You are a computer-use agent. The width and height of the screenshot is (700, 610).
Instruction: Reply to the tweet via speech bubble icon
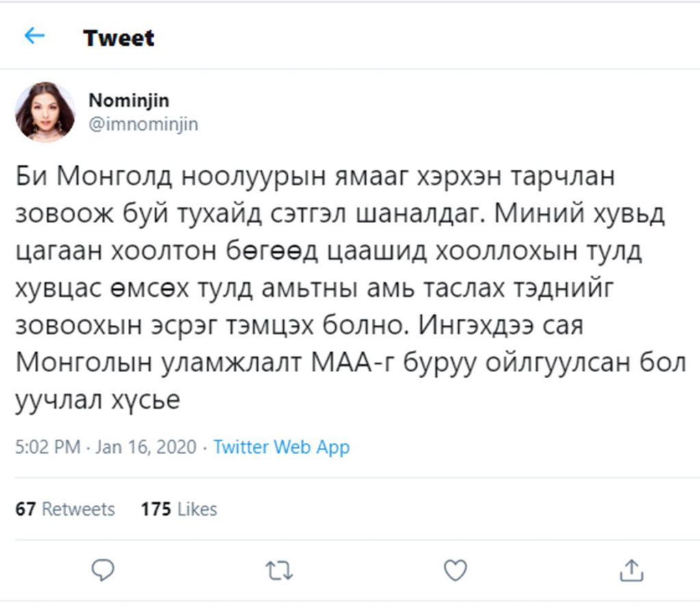(103, 570)
